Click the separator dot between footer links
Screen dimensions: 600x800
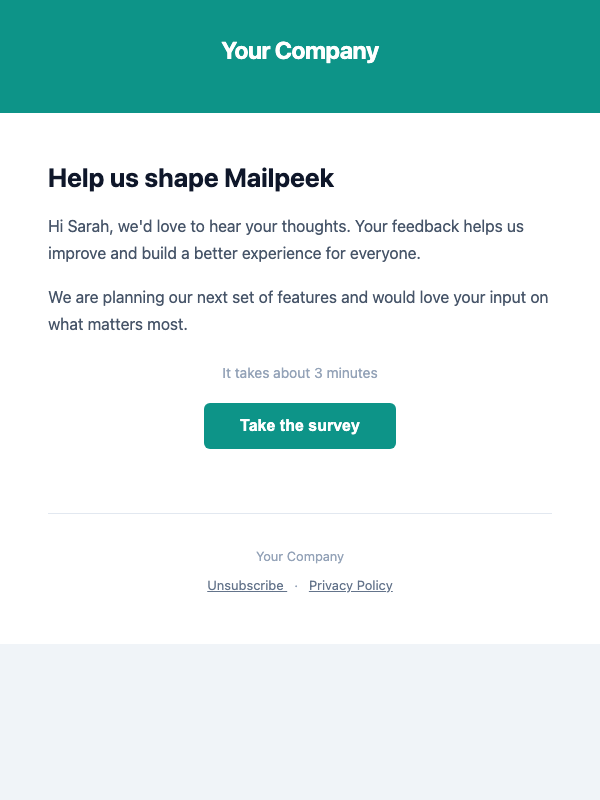(296, 586)
